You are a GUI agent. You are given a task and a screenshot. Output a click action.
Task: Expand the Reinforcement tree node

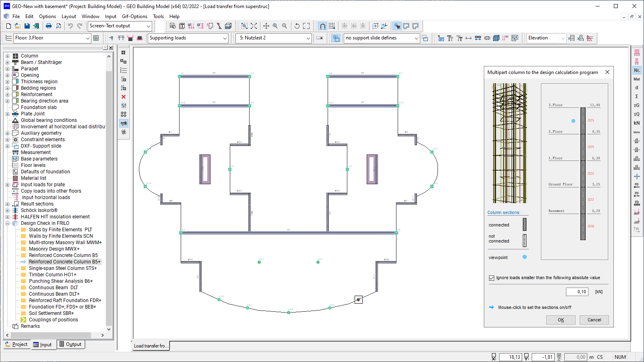click(x=7, y=95)
